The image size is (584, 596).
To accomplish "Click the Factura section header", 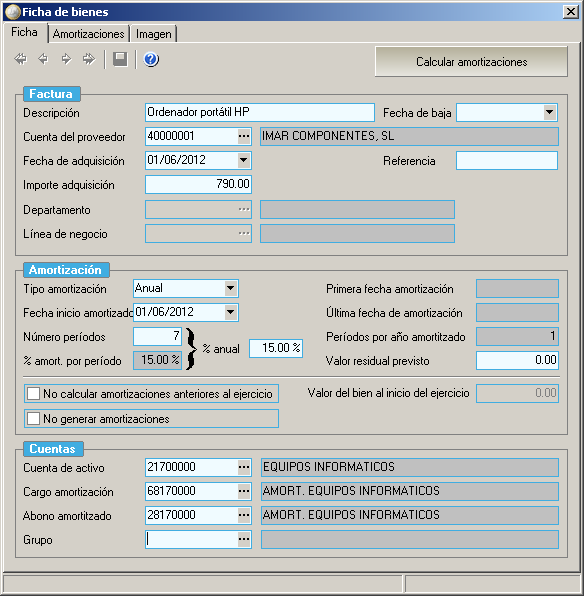I will pos(52,94).
